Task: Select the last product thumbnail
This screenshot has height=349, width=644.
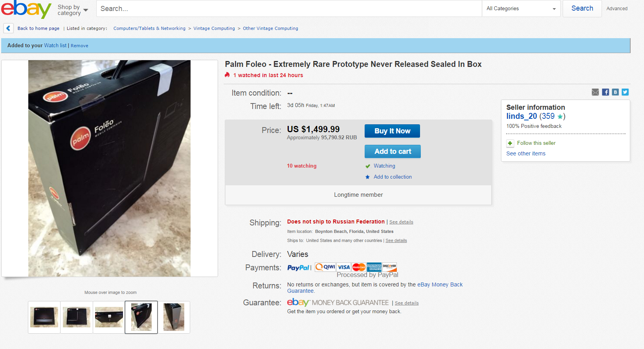Action: (x=174, y=317)
